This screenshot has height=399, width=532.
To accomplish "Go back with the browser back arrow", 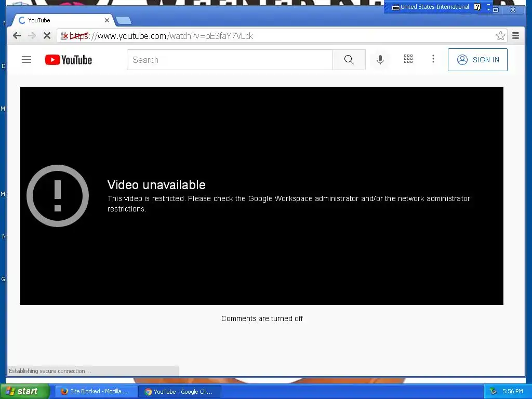I will 17,36.
